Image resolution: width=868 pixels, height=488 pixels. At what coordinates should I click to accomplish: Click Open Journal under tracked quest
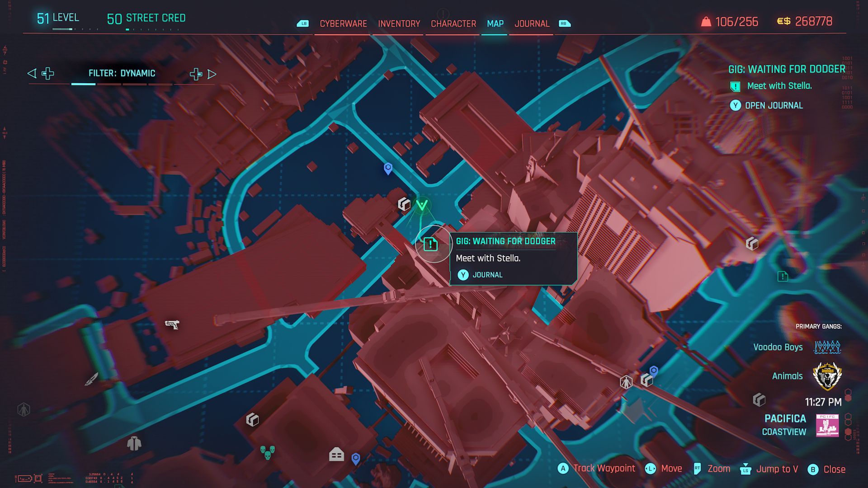pos(766,105)
